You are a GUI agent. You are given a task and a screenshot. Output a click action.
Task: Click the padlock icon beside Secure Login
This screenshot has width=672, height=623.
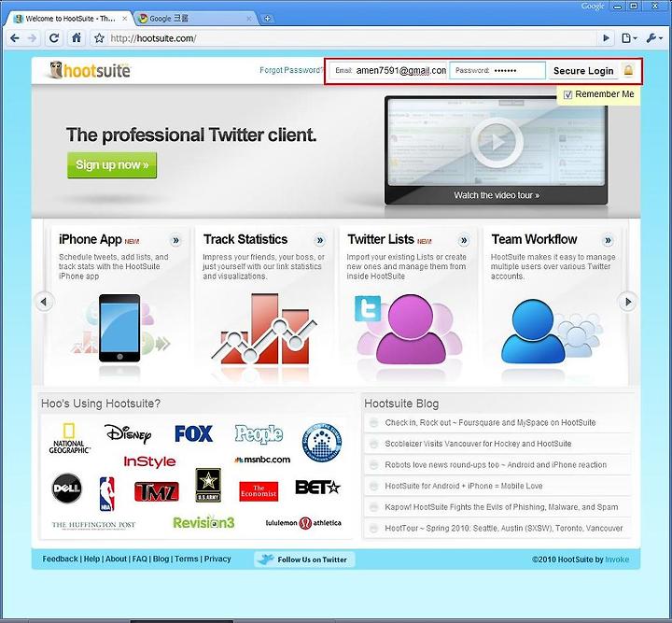click(x=629, y=70)
